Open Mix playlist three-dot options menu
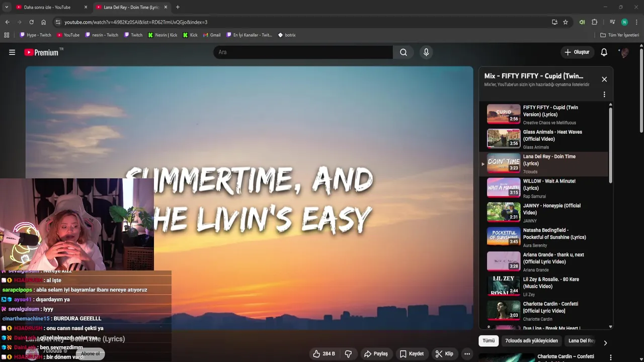The width and height of the screenshot is (644, 362). (604, 95)
